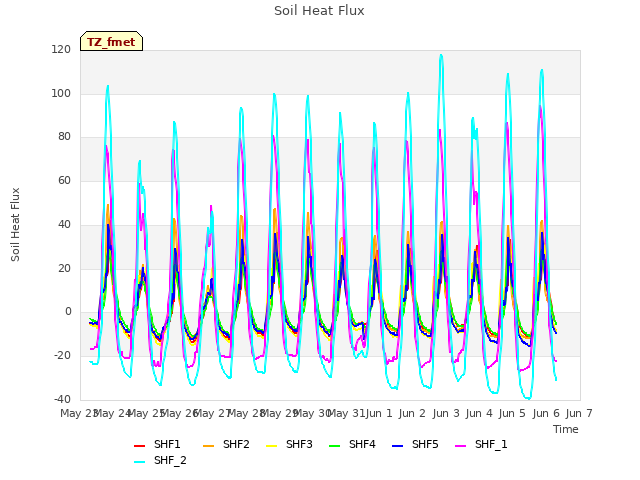Click the Jun 7 x-axis label

[579, 413]
